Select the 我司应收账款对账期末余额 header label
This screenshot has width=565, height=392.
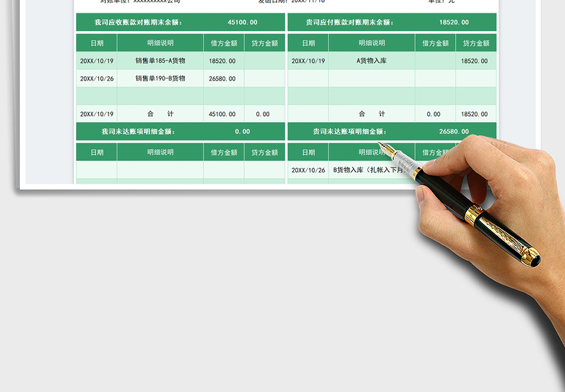pos(138,23)
